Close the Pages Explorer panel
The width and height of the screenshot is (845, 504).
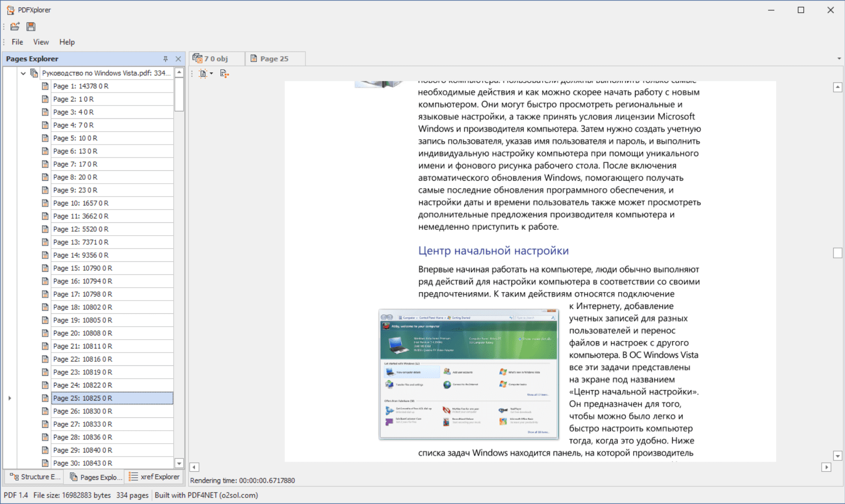click(178, 59)
